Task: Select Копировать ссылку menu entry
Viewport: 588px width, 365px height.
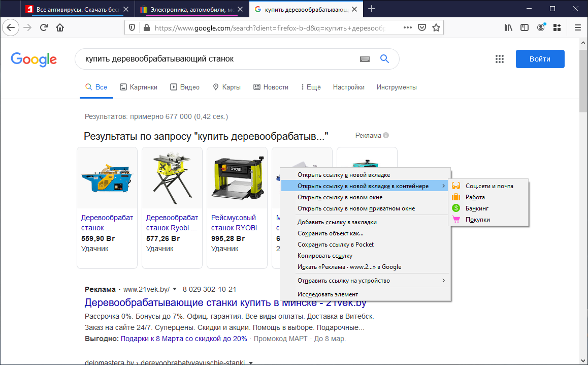Action: pos(366,256)
